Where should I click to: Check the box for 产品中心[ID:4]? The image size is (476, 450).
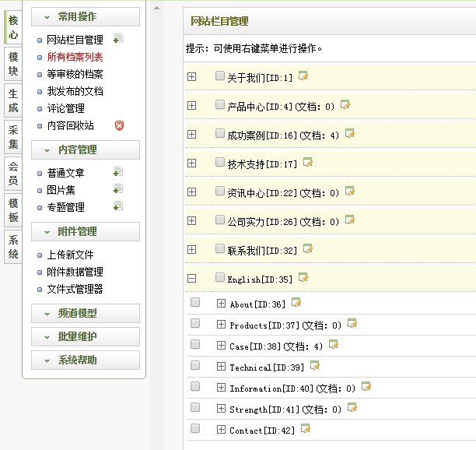(220, 105)
